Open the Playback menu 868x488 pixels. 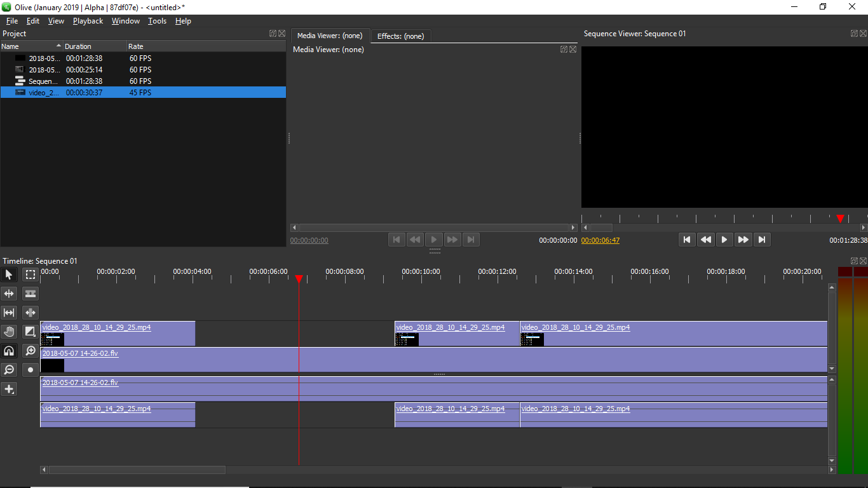click(x=88, y=21)
